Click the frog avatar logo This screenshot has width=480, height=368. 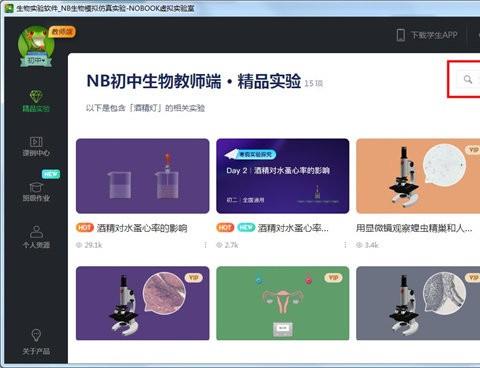click(35, 43)
